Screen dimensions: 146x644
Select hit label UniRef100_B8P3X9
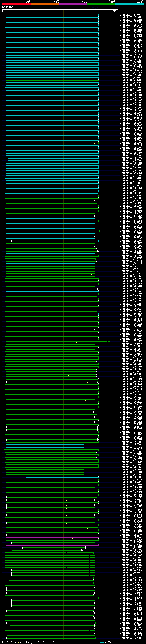[x=131, y=306]
